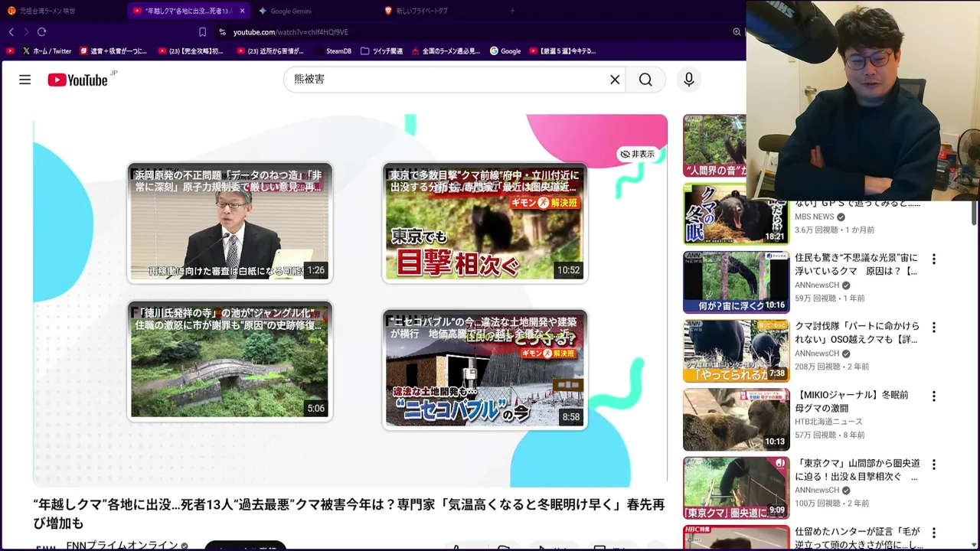Bookmark this page icon

click(x=202, y=32)
